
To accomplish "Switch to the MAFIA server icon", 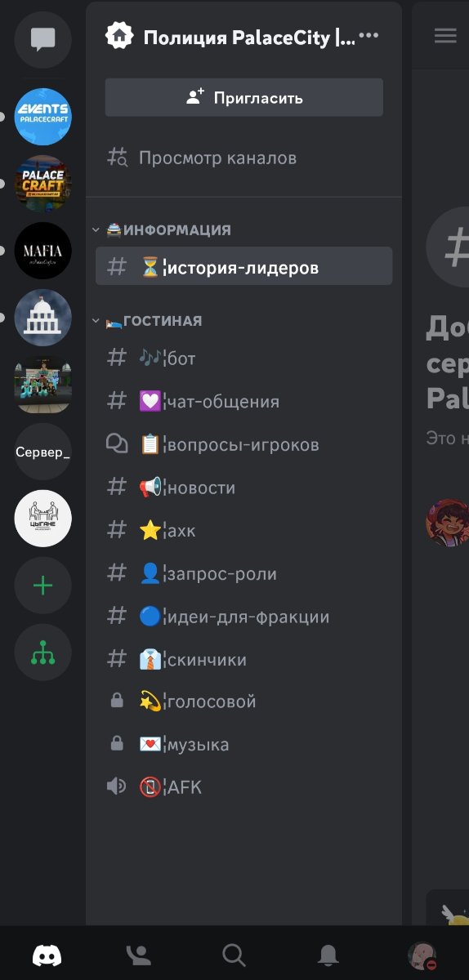I will (42, 251).
